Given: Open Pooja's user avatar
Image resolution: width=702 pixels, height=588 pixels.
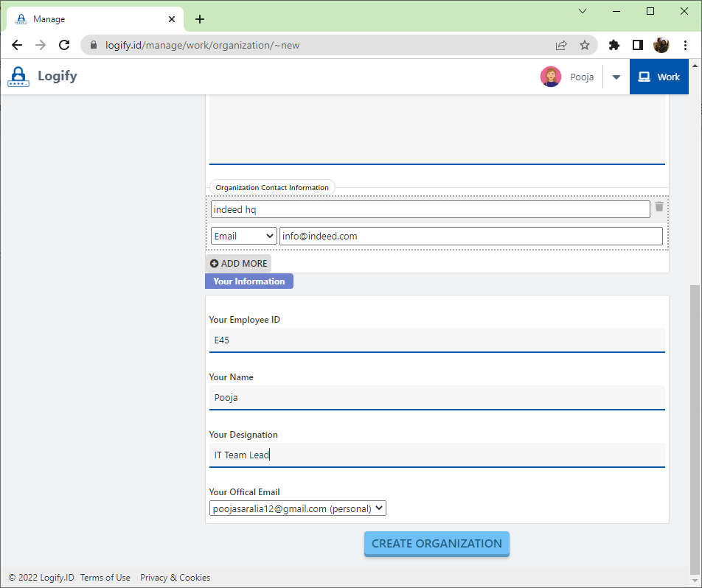Looking at the screenshot, I should coord(550,77).
